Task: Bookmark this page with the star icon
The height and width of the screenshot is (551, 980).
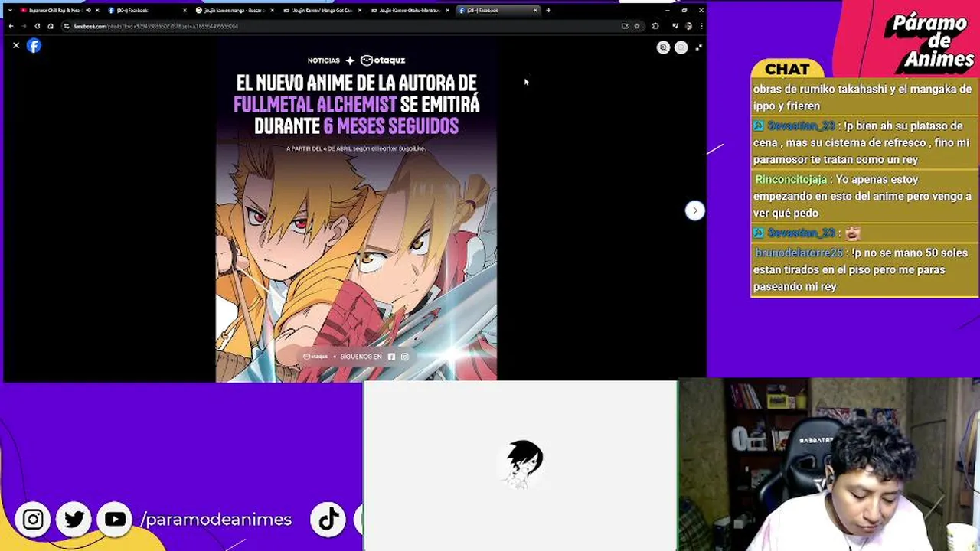Action: (636, 26)
